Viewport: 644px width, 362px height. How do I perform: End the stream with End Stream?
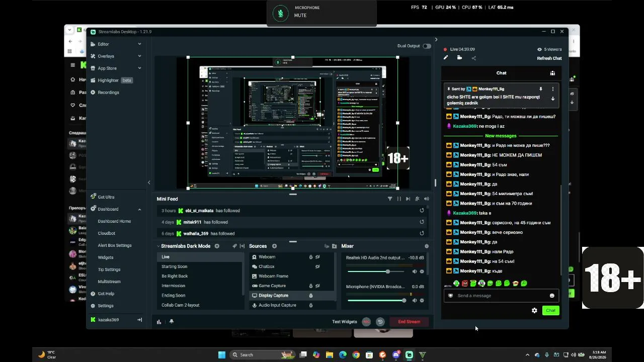coord(409,322)
